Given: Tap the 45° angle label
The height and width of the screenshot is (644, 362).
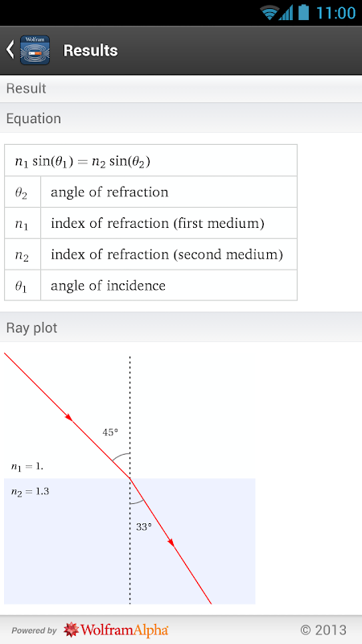Looking at the screenshot, I should point(110,432).
